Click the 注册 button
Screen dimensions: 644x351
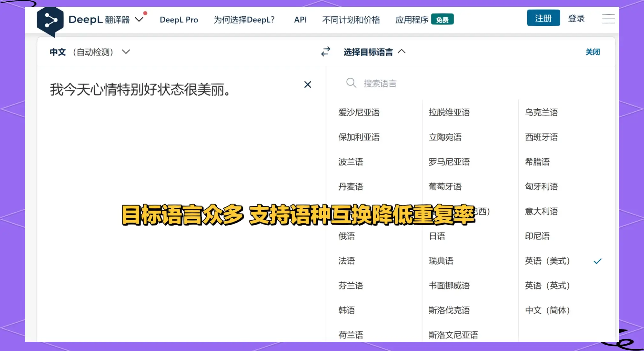point(543,18)
